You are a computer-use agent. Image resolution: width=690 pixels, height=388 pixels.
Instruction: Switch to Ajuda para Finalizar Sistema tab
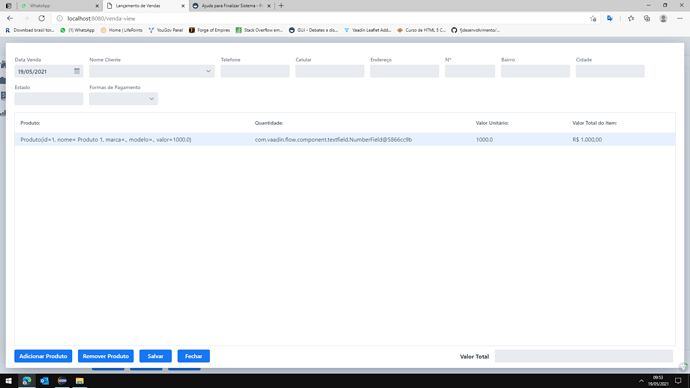pos(232,6)
